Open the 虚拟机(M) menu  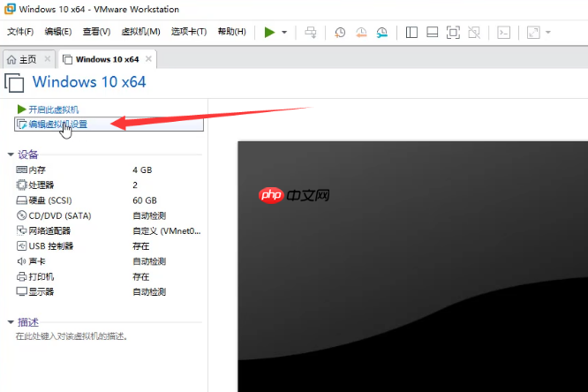[x=140, y=32]
